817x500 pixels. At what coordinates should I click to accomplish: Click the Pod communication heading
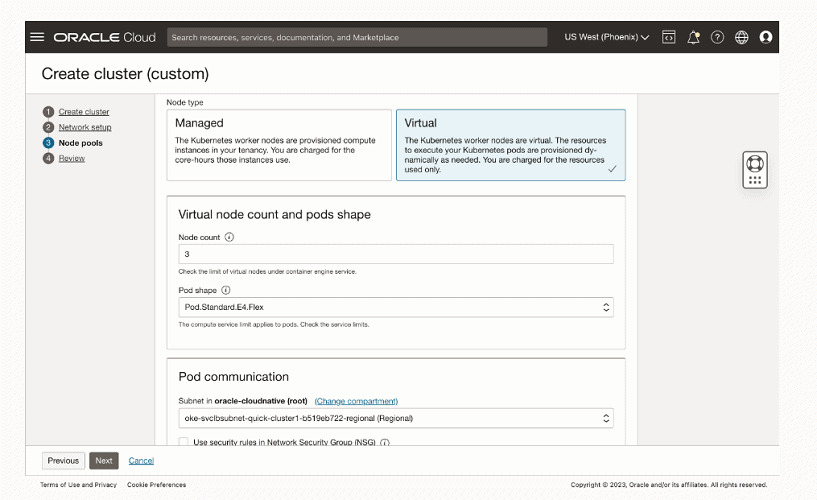coord(233,377)
